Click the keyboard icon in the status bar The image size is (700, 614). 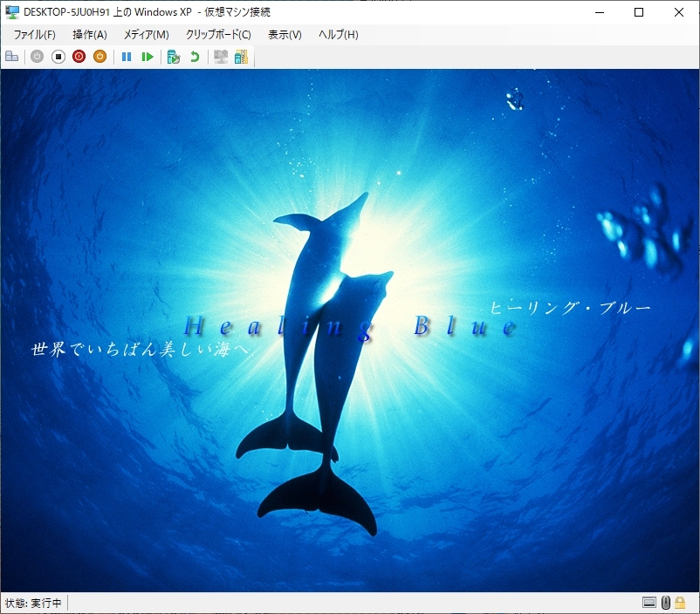(x=649, y=603)
